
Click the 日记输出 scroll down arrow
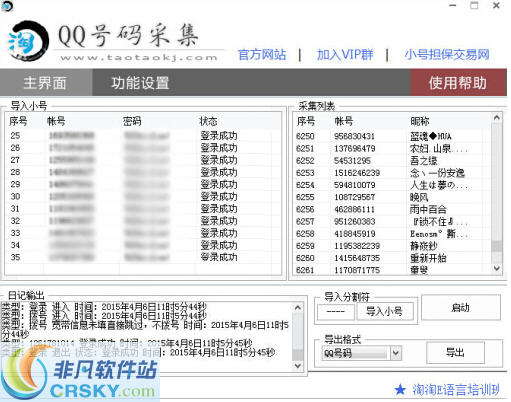pos(298,366)
